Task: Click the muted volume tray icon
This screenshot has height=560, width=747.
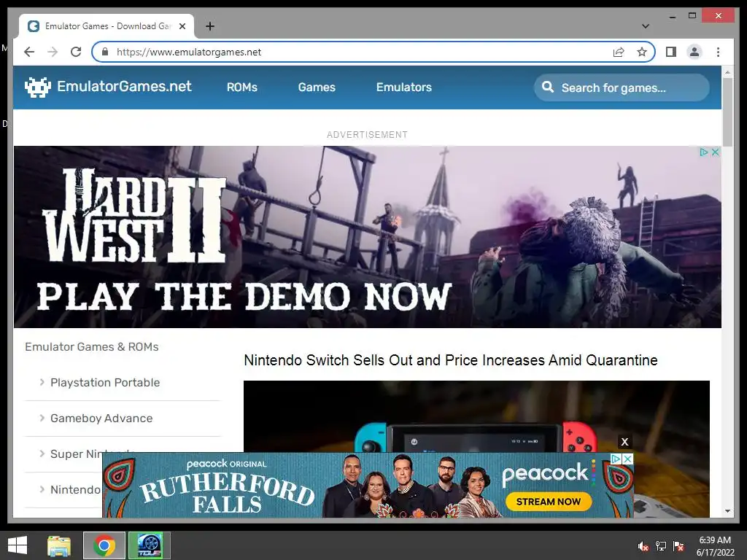Action: click(643, 546)
